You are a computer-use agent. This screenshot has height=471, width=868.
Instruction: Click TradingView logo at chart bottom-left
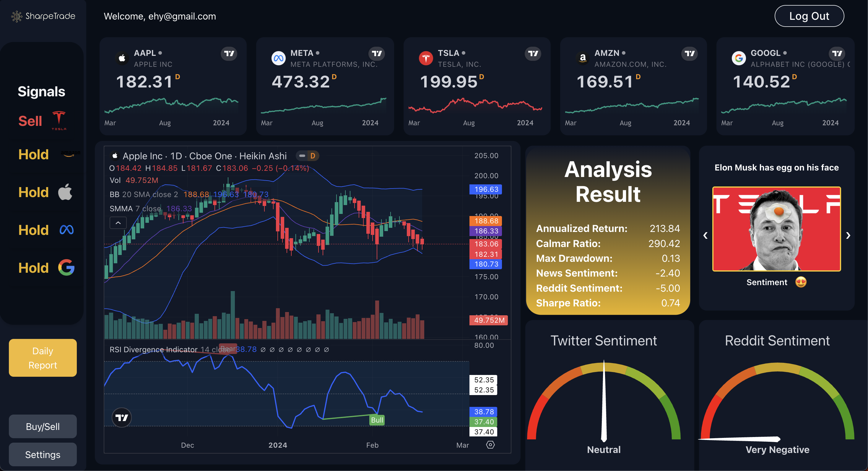point(121,418)
